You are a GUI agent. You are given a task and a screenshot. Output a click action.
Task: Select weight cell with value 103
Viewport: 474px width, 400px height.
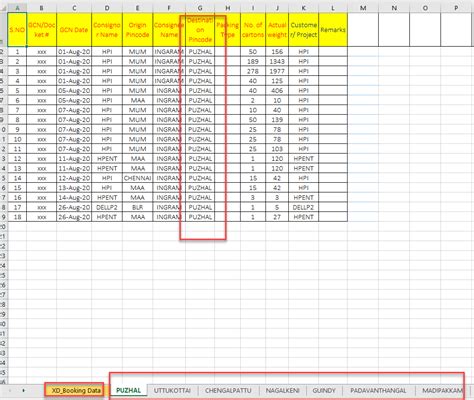tap(277, 149)
